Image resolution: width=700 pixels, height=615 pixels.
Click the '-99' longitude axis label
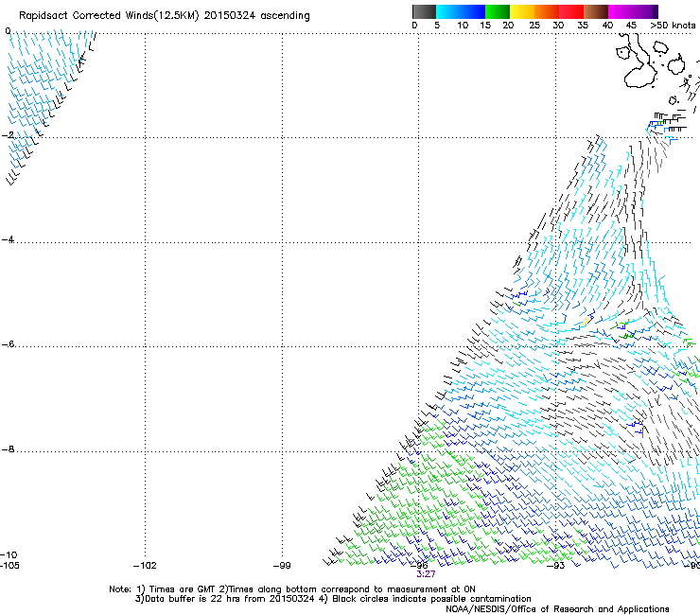click(282, 566)
